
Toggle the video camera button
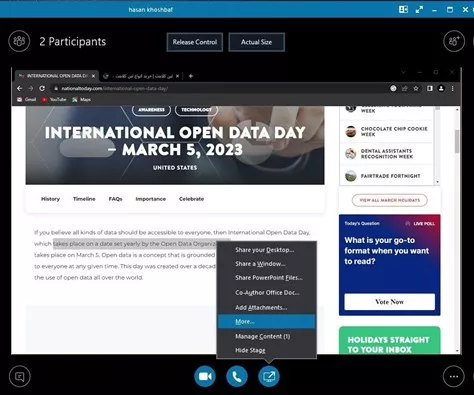205,376
